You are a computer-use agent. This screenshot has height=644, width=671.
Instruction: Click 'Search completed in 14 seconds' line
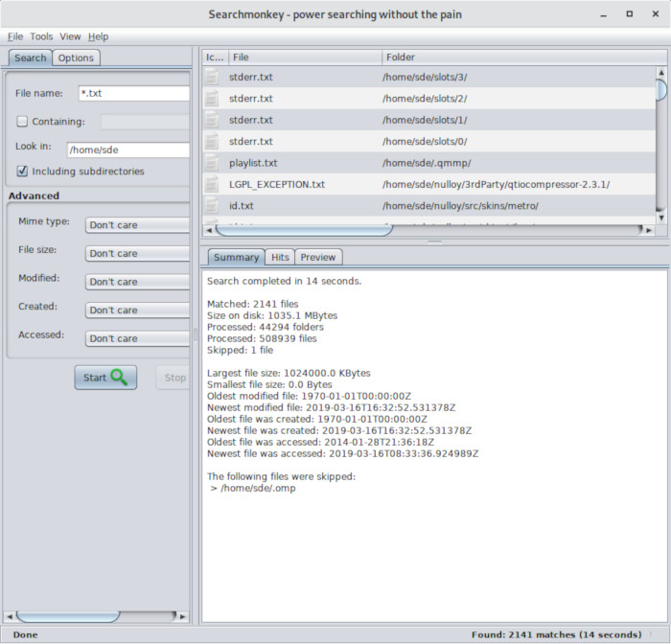(284, 281)
